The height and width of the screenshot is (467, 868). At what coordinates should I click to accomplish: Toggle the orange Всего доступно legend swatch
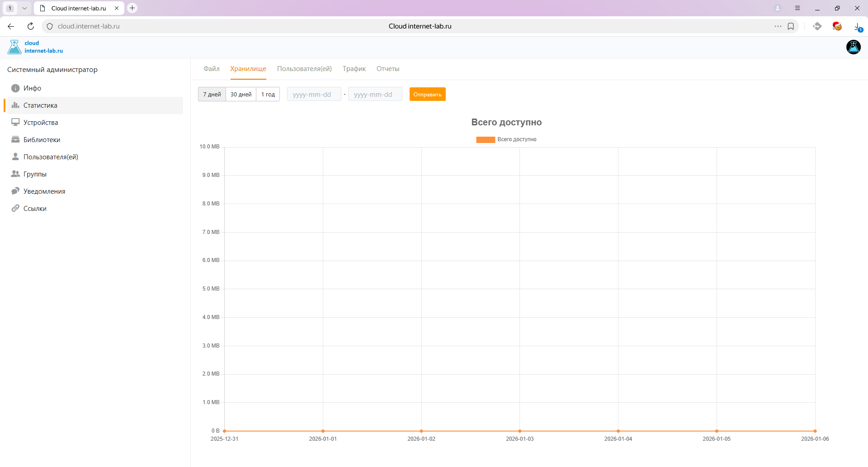coord(486,140)
